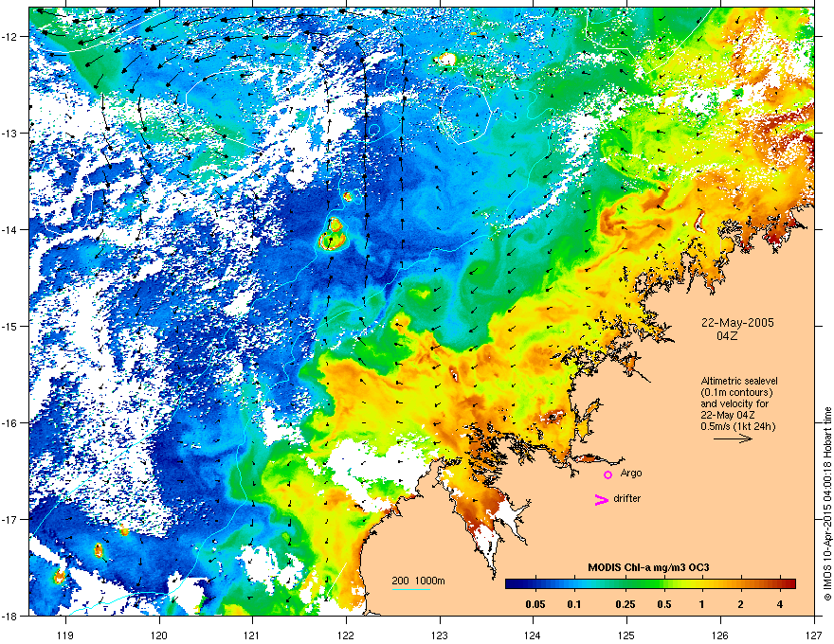Click the colorbar tick label "0.1"
The image size is (834, 644).
coord(574,604)
